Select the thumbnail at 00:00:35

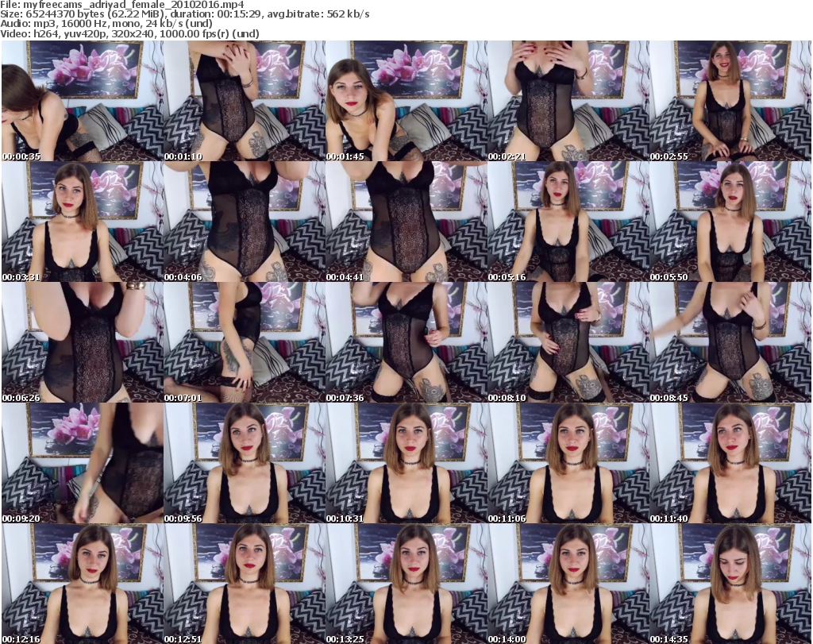point(82,101)
